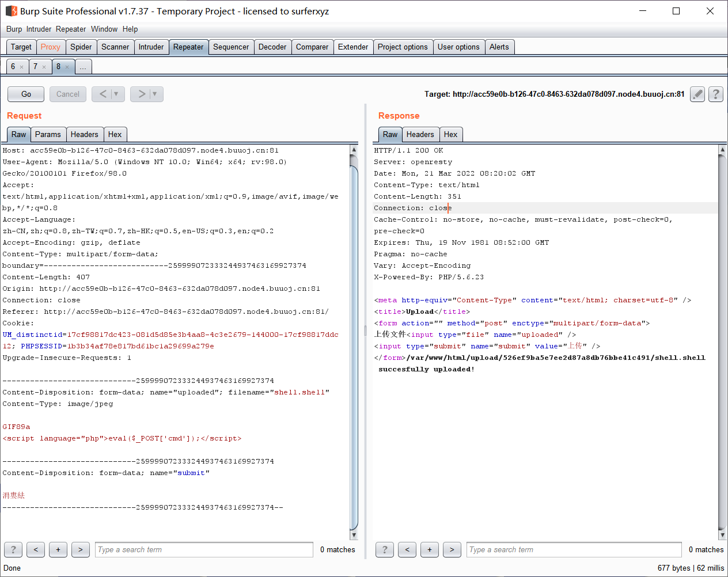This screenshot has width=728, height=577.
Task: Click the Repeater help question mark icon
Action: coord(716,94)
